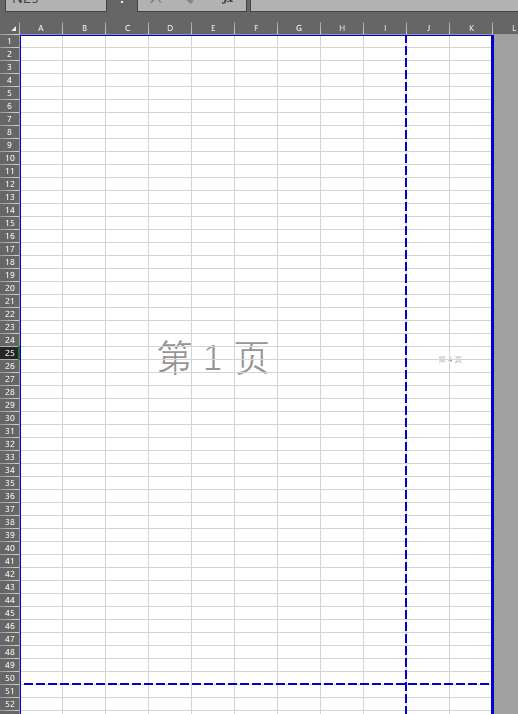518x714 pixels.
Task: Click inside the Name Box
Action: 56,4
